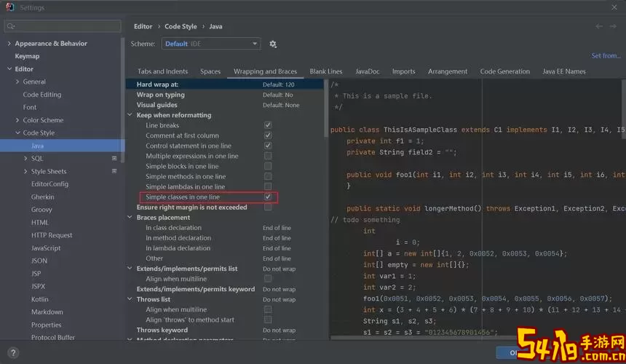
Task: Click the options list vertical scrollbar
Action: coord(326,108)
